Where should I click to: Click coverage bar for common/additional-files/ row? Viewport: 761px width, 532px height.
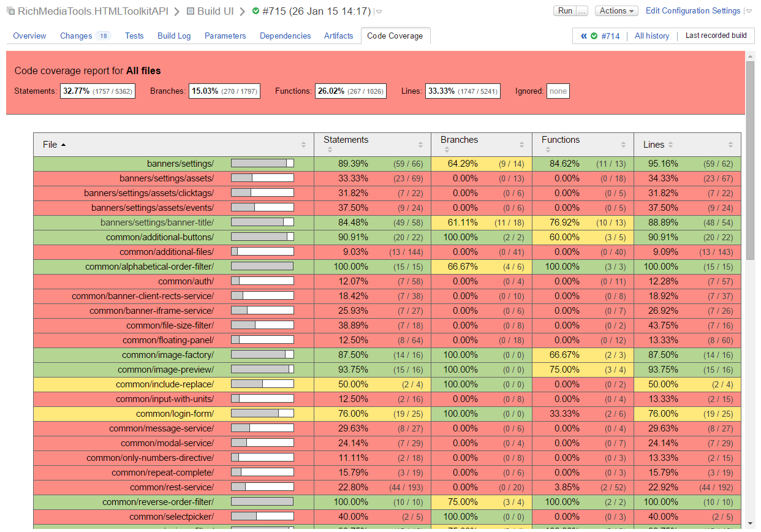pos(262,252)
